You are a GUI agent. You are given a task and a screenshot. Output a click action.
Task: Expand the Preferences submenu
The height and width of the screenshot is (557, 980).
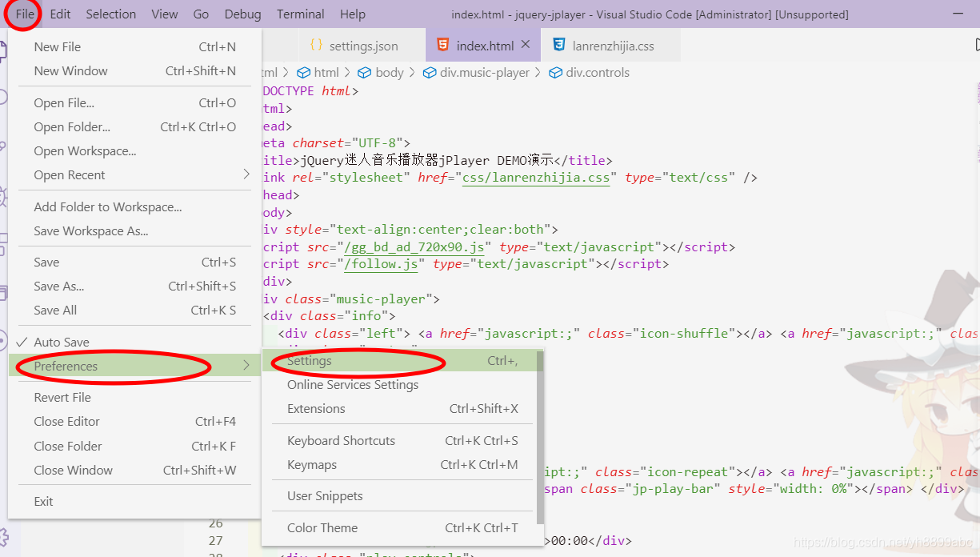point(134,367)
